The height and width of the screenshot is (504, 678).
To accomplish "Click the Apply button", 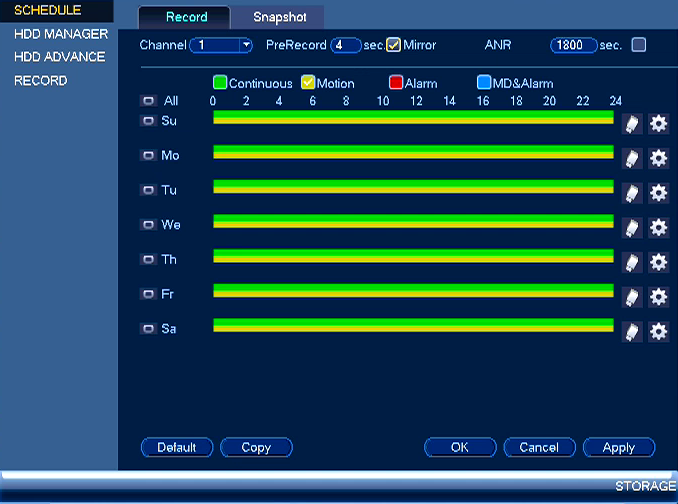I will [619, 447].
